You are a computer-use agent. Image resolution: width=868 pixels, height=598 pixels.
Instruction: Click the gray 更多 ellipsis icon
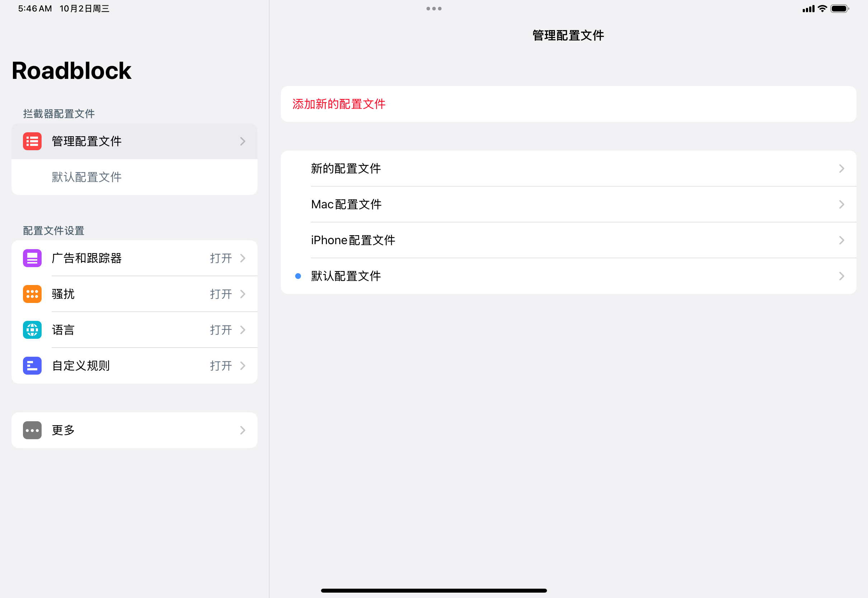32,430
